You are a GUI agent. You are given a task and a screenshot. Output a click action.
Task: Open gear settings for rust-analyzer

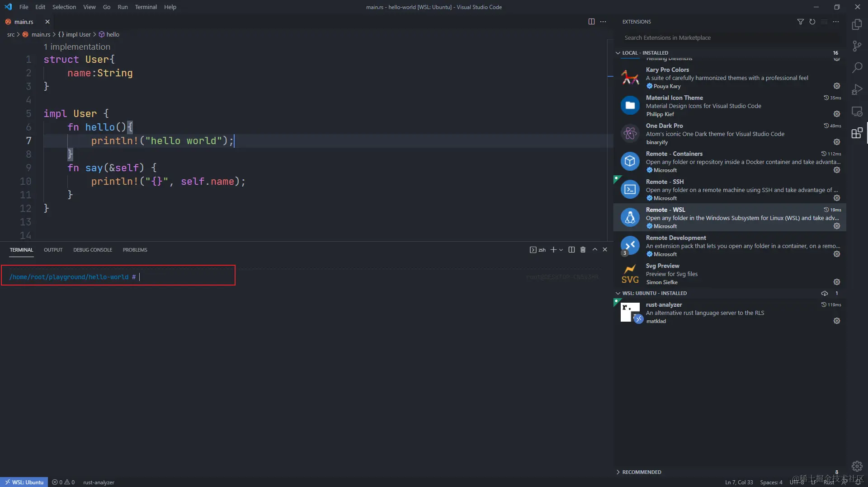[837, 321]
